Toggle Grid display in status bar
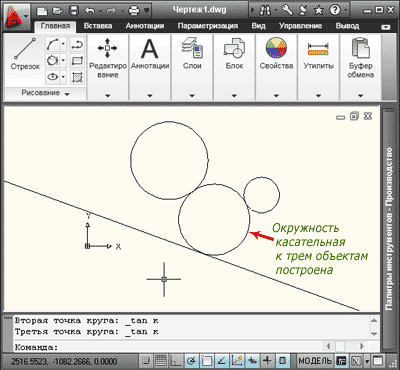Screen dimensions: 400x370 click(161, 361)
